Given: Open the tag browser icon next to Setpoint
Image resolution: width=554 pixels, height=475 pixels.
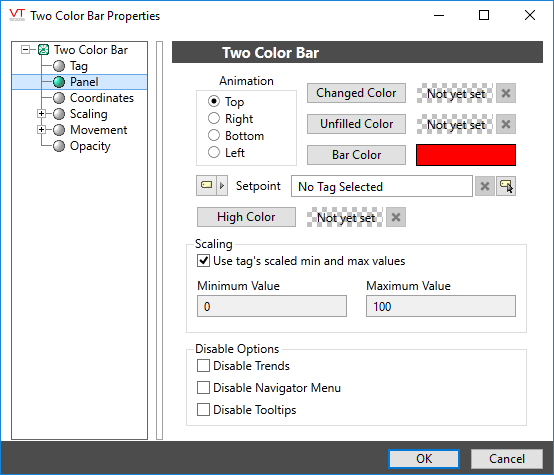Looking at the screenshot, I should [506, 186].
